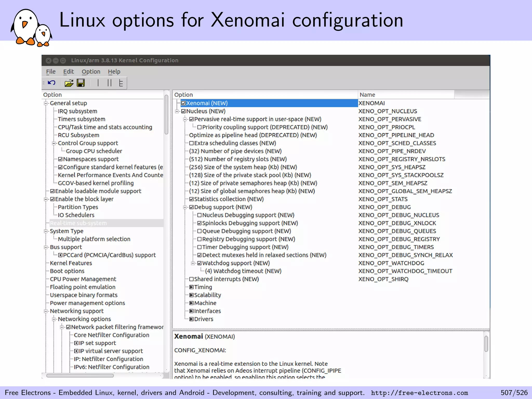
Task: Collapse the Debug support option node
Action: (185, 207)
